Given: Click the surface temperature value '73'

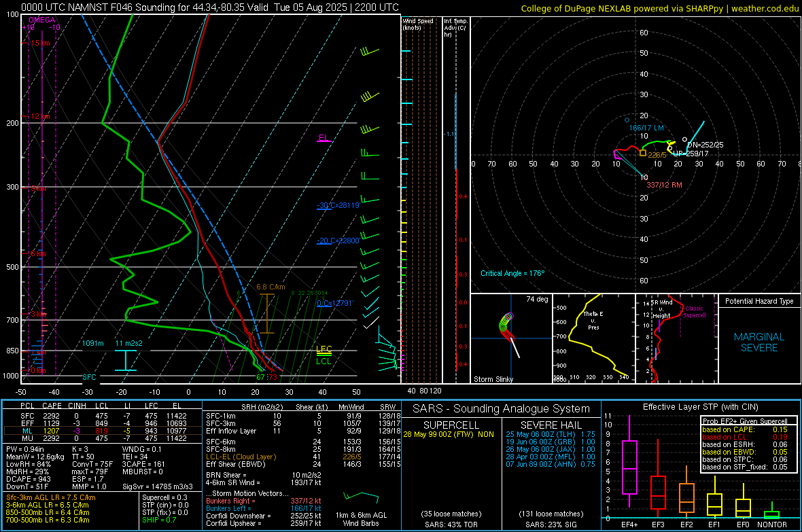Looking at the screenshot, I should coord(273,377).
